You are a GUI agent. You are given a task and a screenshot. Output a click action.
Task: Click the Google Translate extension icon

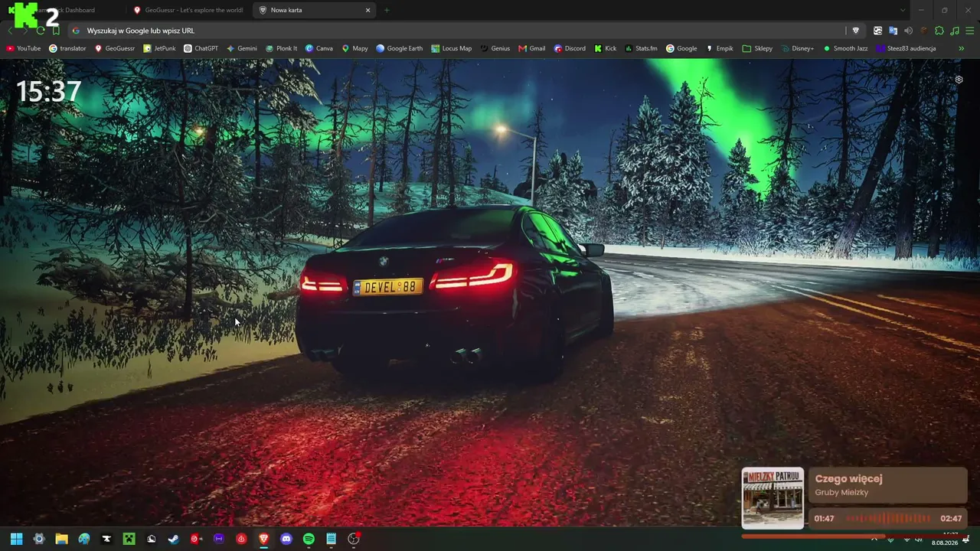893,31
